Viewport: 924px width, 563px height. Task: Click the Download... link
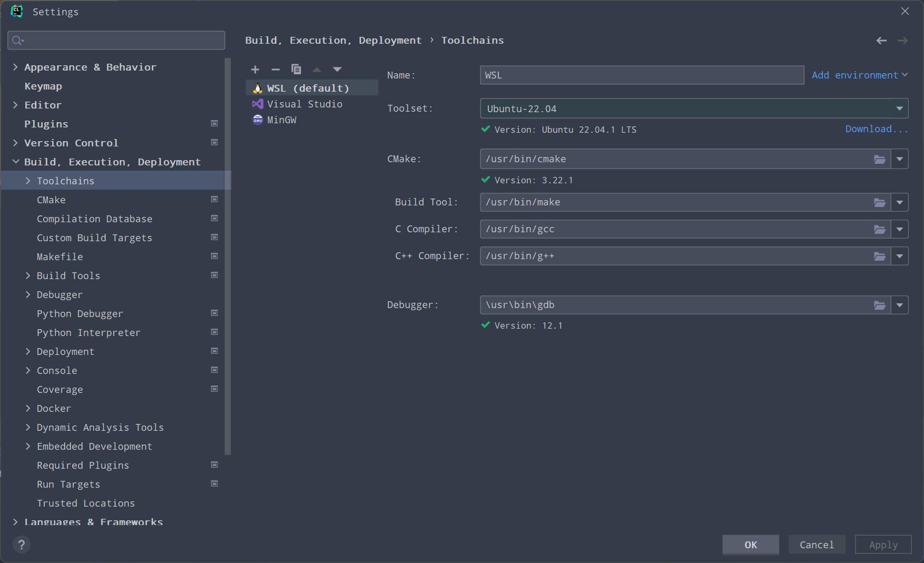[876, 129]
